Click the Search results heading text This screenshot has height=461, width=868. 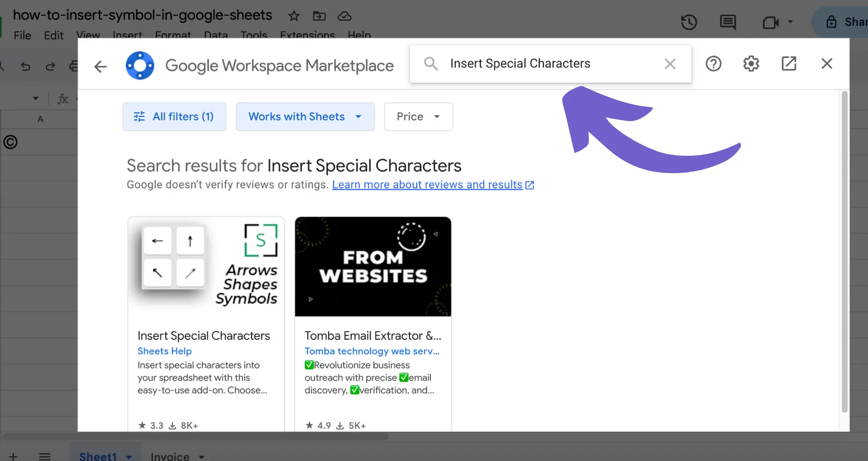tap(294, 166)
